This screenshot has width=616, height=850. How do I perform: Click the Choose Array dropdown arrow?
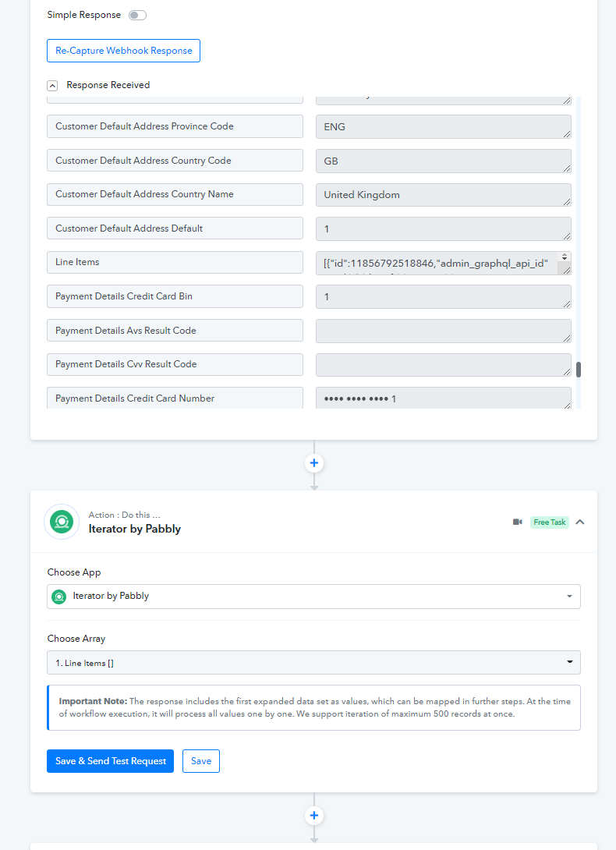(x=570, y=662)
